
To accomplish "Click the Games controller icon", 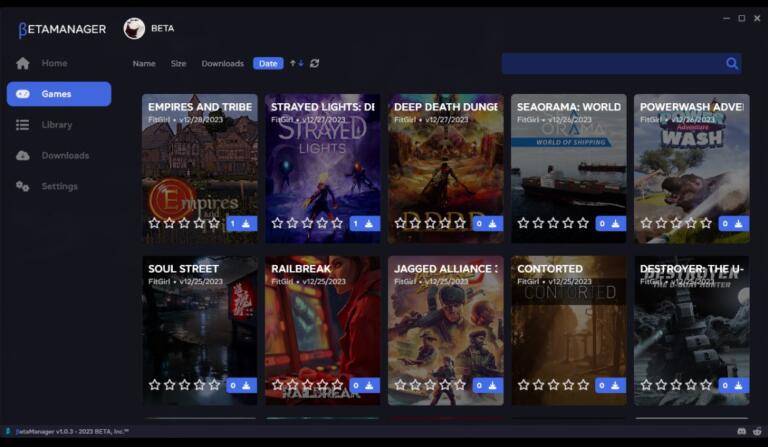I will (23, 94).
